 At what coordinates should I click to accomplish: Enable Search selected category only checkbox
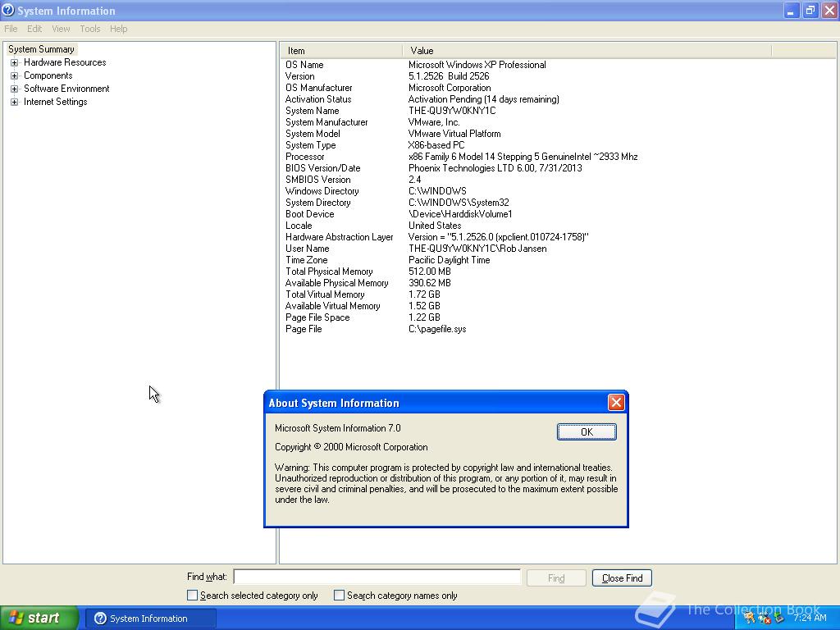point(192,596)
